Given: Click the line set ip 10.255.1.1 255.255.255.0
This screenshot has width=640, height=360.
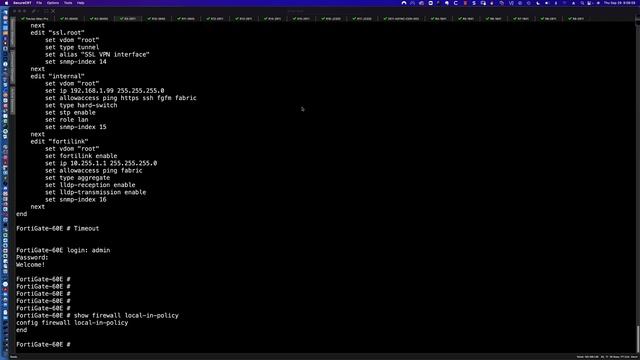Looking at the screenshot, I should tap(101, 163).
